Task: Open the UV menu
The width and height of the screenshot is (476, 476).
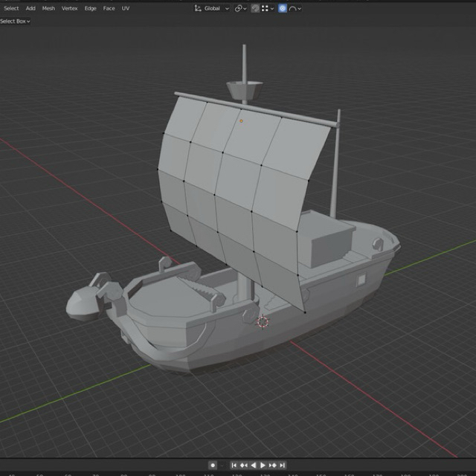Action: tap(125, 8)
